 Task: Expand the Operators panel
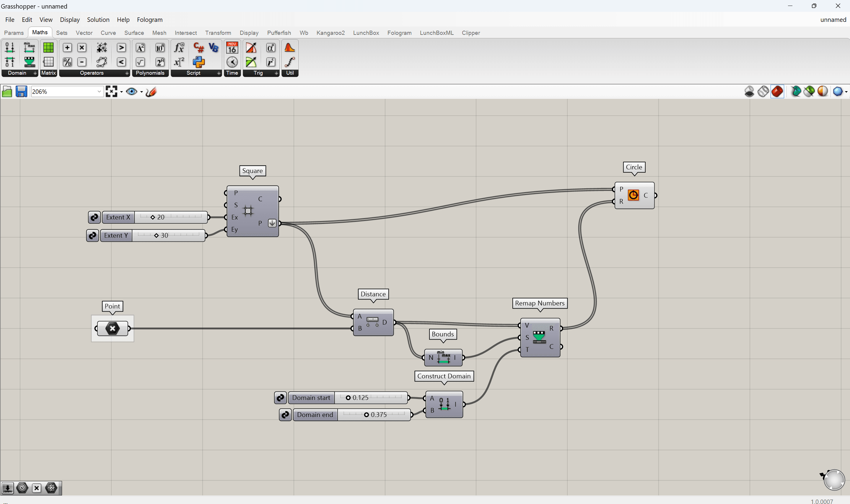click(127, 73)
